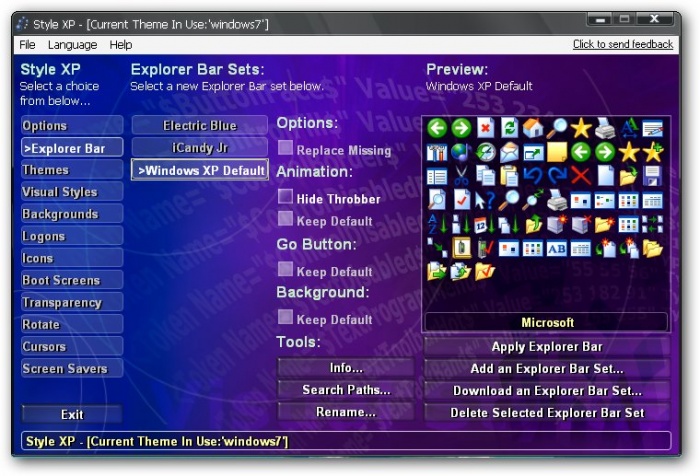Check Keep Default under Go Button

pyautogui.click(x=285, y=269)
